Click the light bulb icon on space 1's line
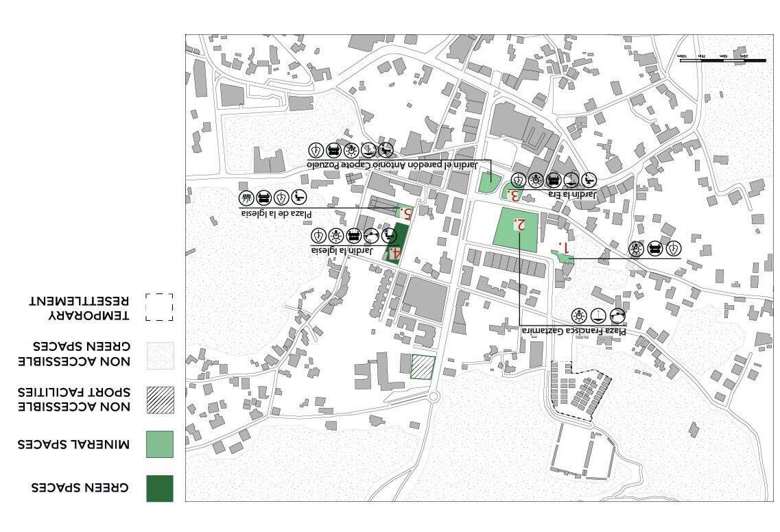Screen dimensions: 780x532 [x=636, y=249]
